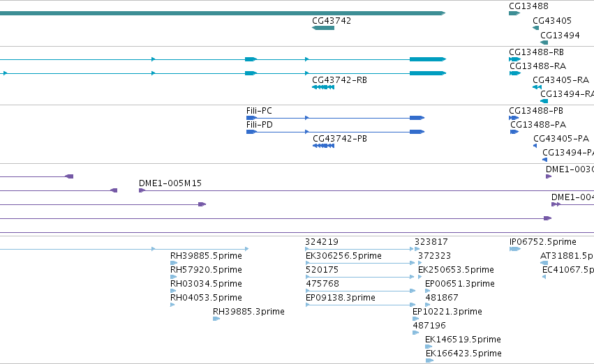
Task: Click the CG43742 gene arrow glyph
Action: [323, 28]
